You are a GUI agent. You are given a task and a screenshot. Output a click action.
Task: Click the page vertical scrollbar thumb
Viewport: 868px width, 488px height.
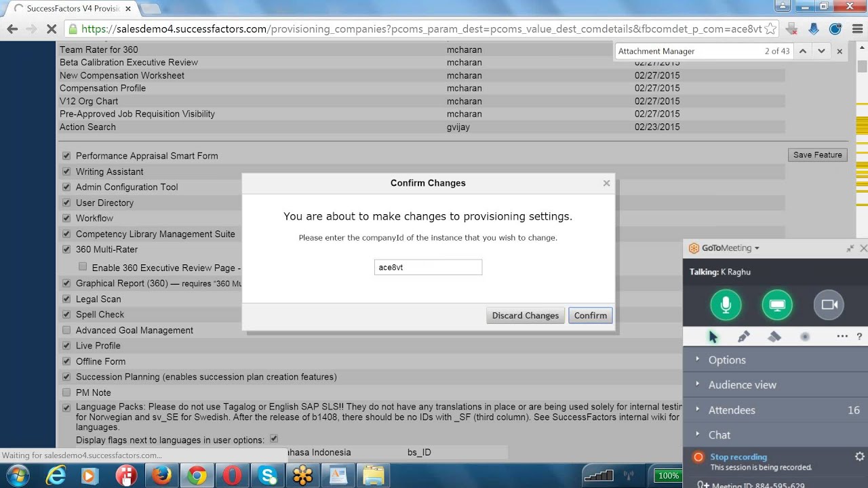862,66
